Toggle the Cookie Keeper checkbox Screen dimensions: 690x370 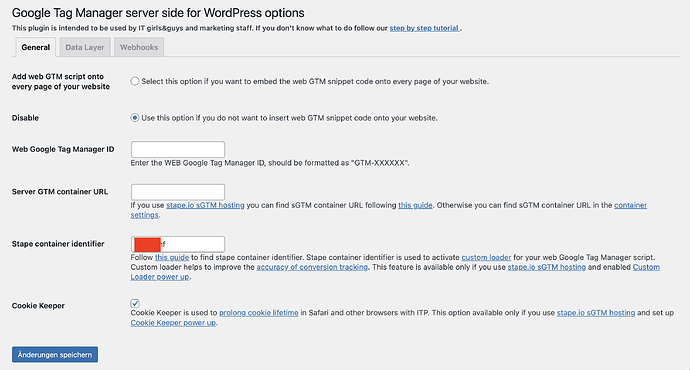click(135, 303)
